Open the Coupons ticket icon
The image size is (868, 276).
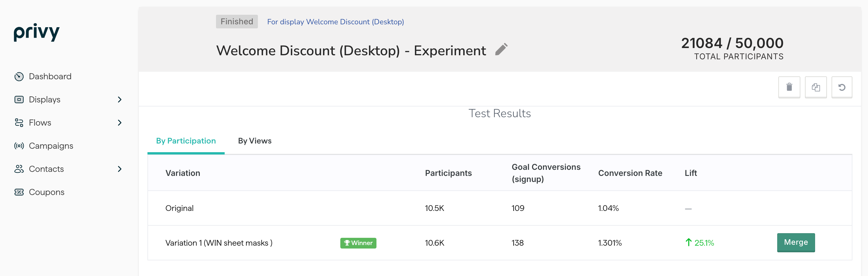coord(19,192)
